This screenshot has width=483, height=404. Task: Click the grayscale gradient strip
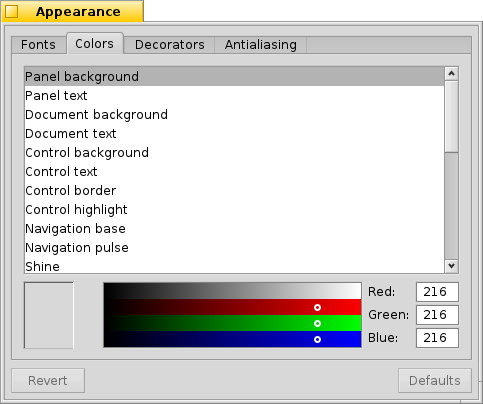(232, 291)
